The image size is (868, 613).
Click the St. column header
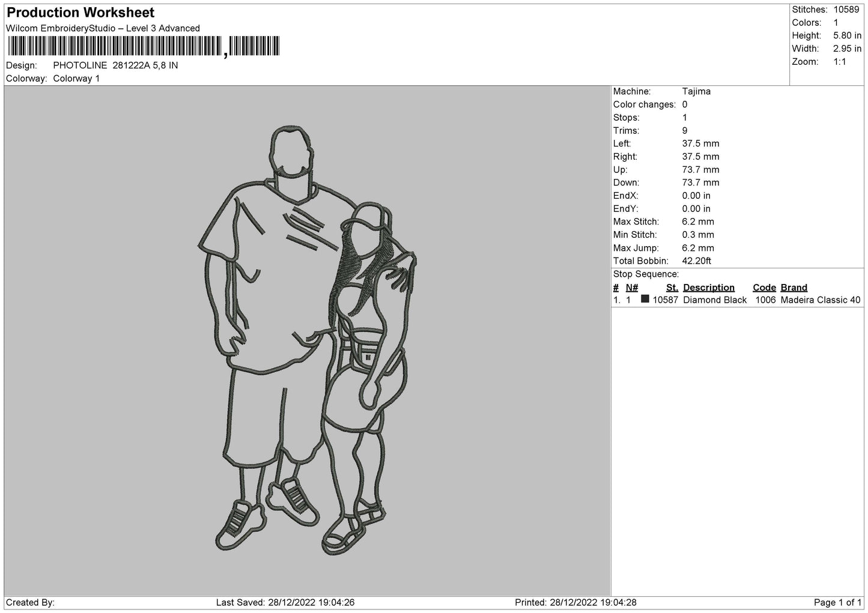coord(672,288)
